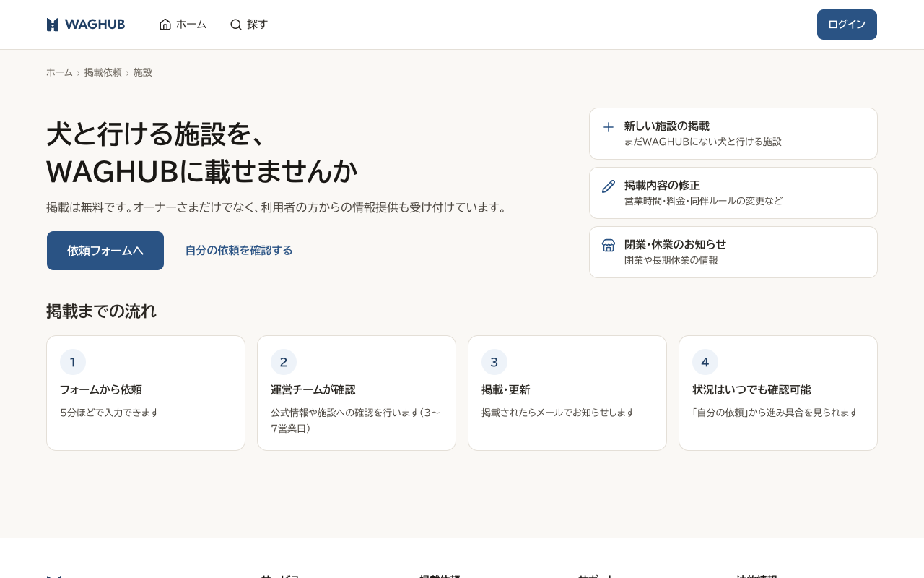Click the text 営業時間・料金・同伴ルールの変更など
The height and width of the screenshot is (578, 924).
point(704,201)
